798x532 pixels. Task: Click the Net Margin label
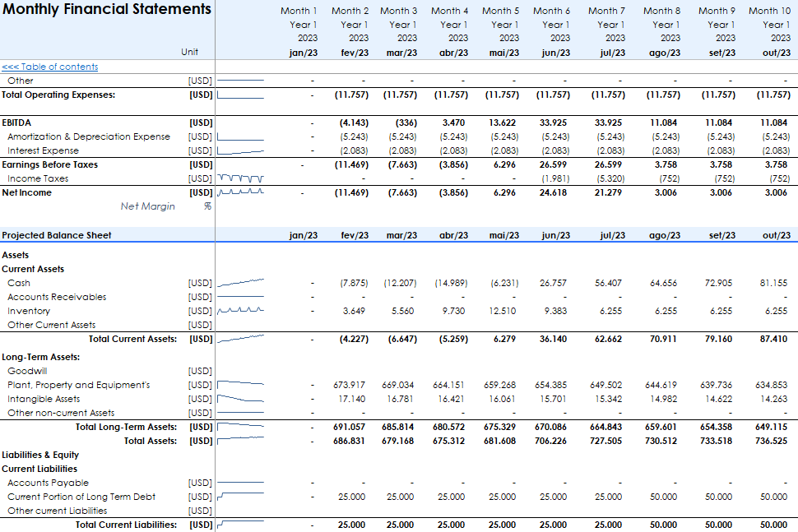pyautogui.click(x=147, y=206)
